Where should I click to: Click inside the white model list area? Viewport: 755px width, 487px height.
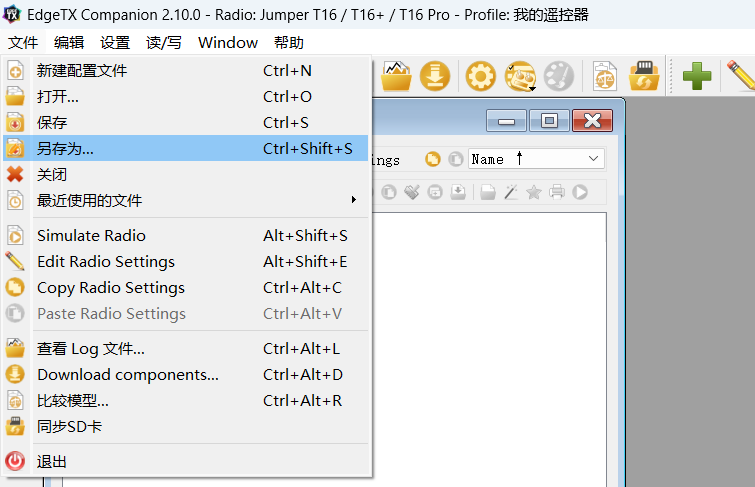point(489,349)
